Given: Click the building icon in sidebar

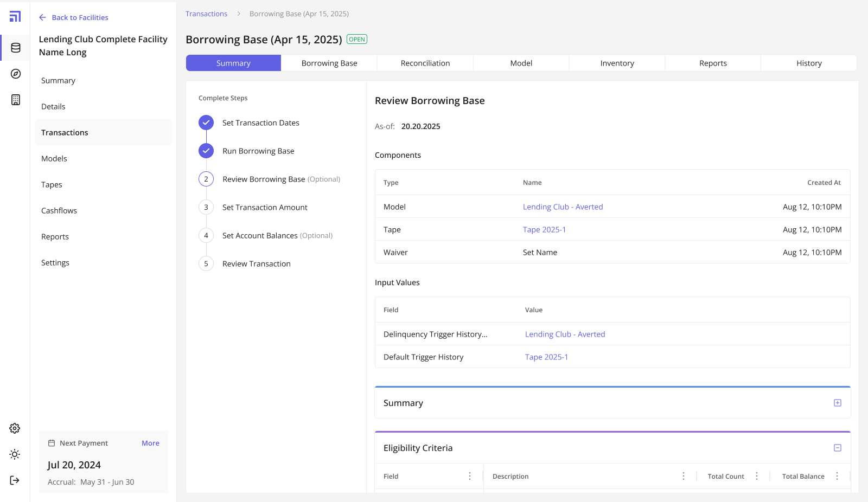Looking at the screenshot, I should coord(16,100).
